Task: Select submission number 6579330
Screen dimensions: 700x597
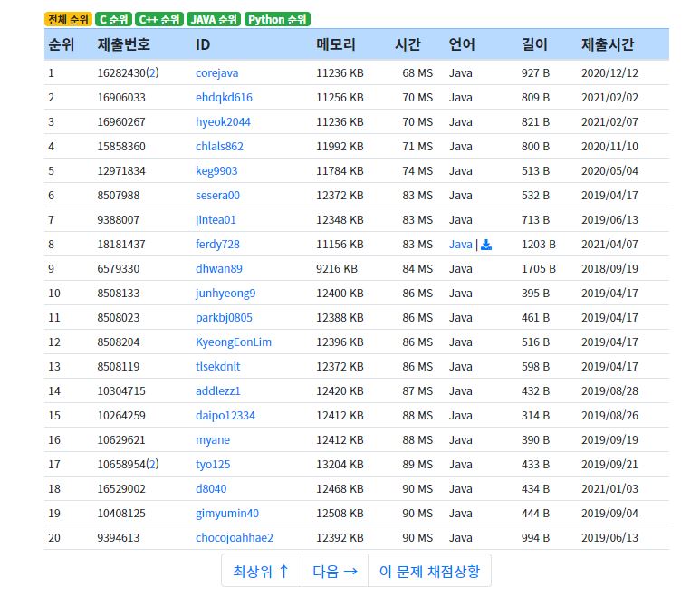Action: pyautogui.click(x=119, y=269)
